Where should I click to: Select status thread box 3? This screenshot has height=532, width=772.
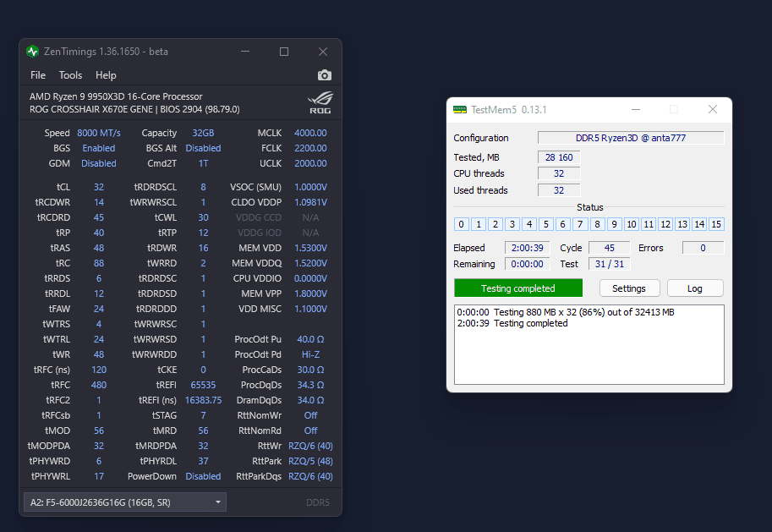[512, 224]
